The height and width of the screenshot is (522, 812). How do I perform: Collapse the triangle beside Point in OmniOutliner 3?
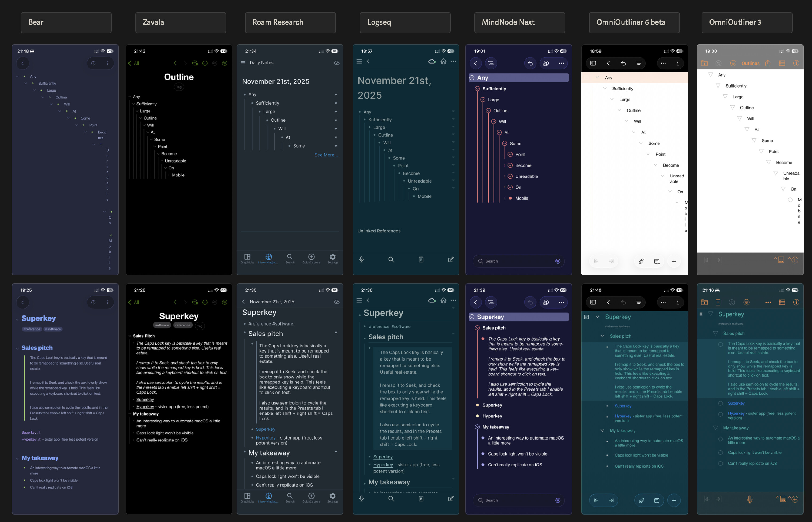pyautogui.click(x=762, y=151)
